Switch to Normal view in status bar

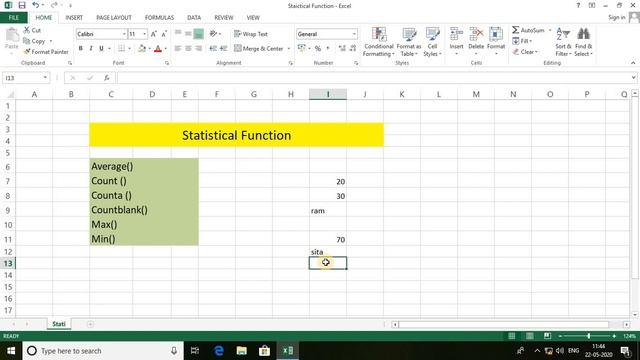click(511, 336)
